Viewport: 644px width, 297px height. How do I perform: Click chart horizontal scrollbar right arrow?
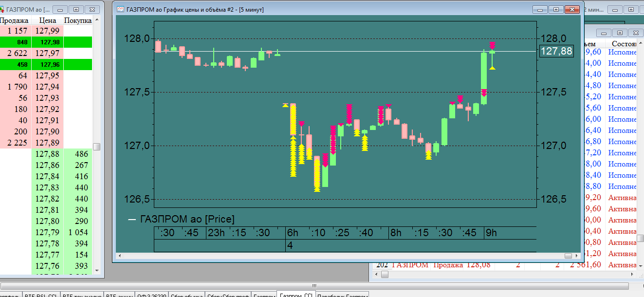point(577,256)
